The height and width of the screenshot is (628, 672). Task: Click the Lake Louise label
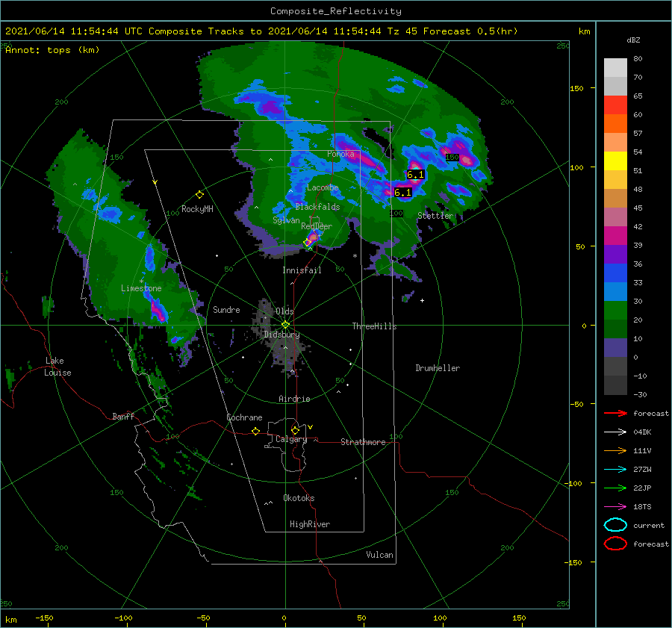[x=57, y=367]
